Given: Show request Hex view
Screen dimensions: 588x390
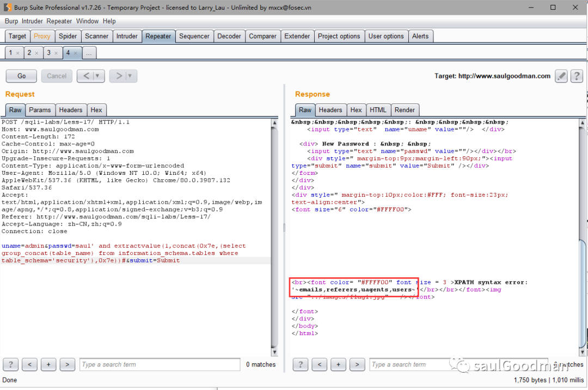Looking at the screenshot, I should [x=96, y=110].
